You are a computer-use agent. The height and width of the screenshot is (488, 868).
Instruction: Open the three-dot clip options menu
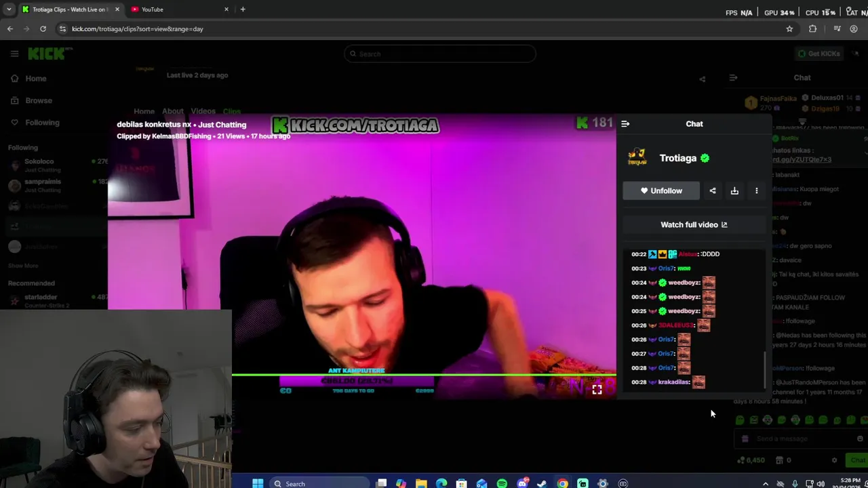click(757, 191)
